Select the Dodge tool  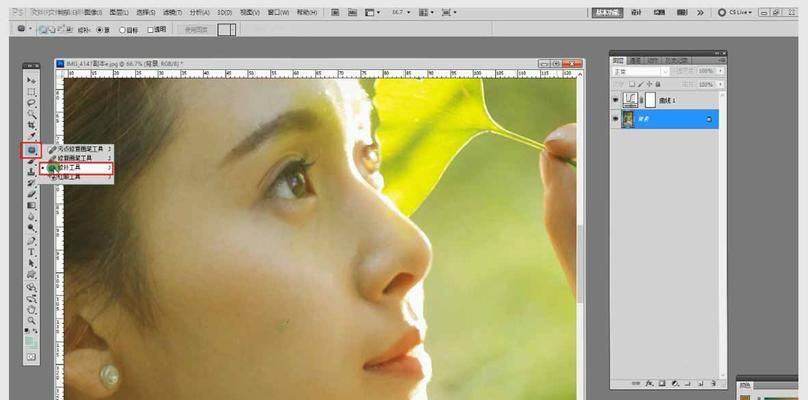(x=32, y=228)
